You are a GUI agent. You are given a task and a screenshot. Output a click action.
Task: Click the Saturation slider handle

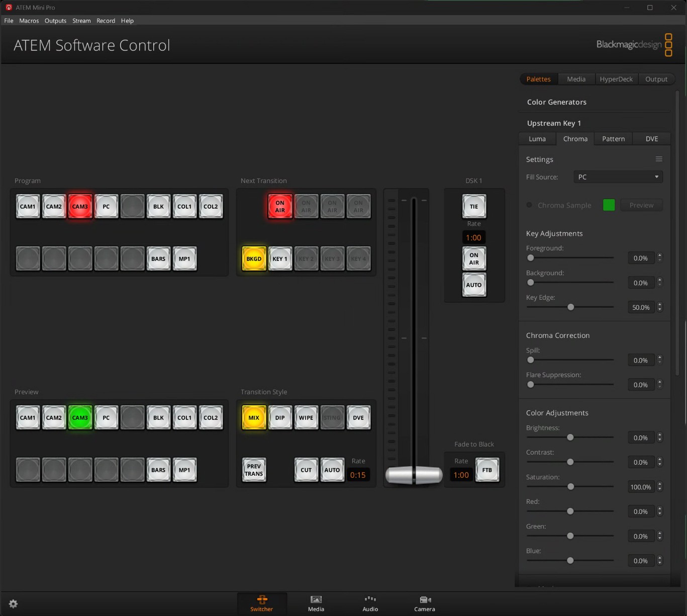(x=570, y=487)
